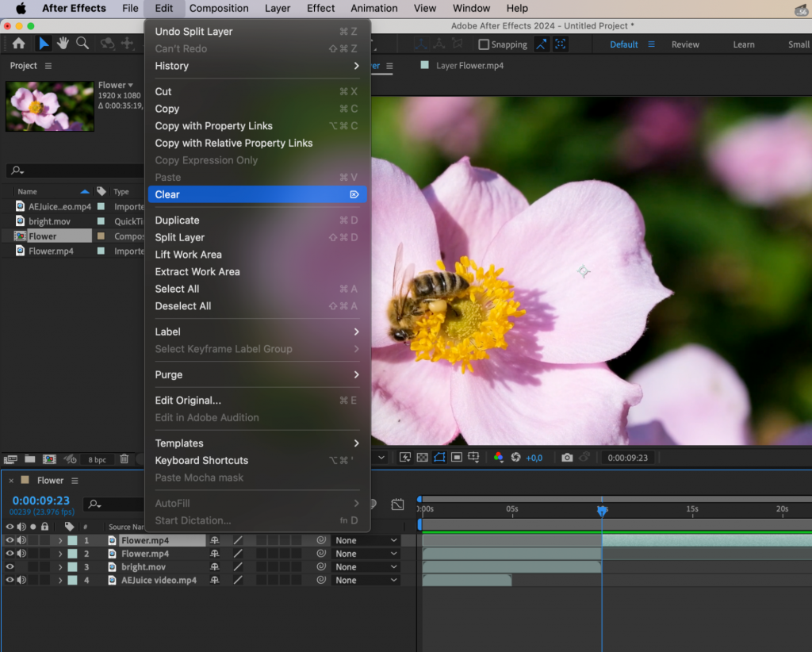Open the None parent dropdown for bright.mov

point(365,566)
